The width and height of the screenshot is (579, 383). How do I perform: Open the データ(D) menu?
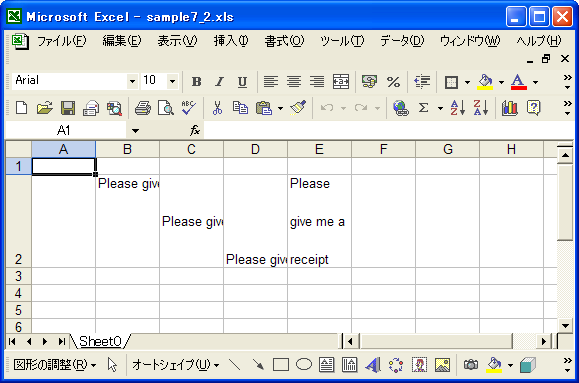pos(402,41)
